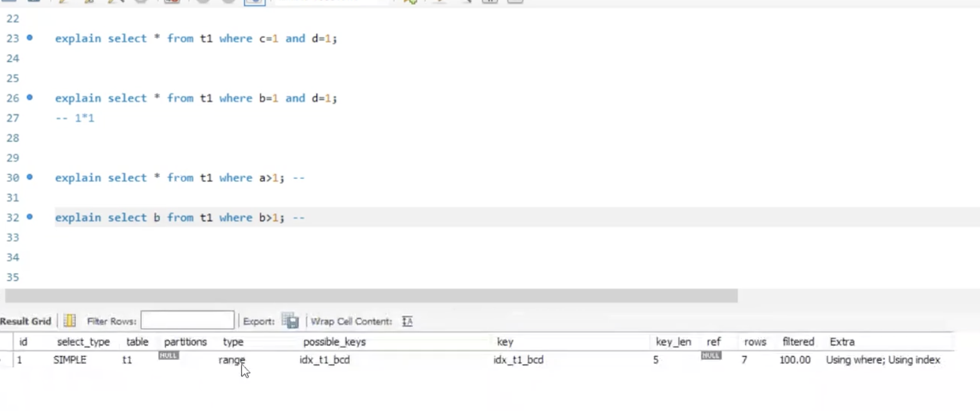This screenshot has width=980, height=411.
Task: Click the possible_keys column header
Action: click(x=334, y=342)
